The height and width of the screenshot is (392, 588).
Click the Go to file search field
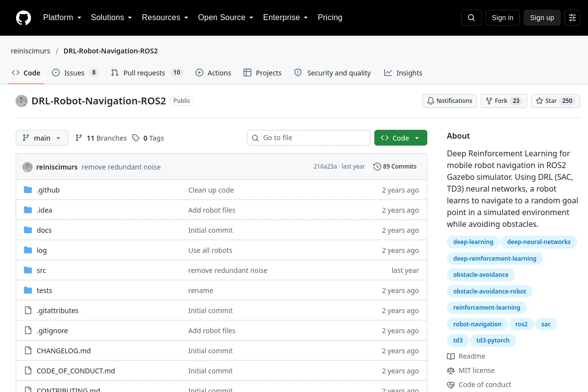[309, 138]
